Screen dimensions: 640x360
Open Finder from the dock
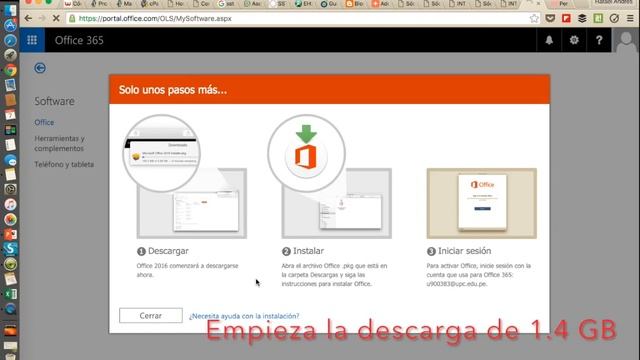click(10, 10)
